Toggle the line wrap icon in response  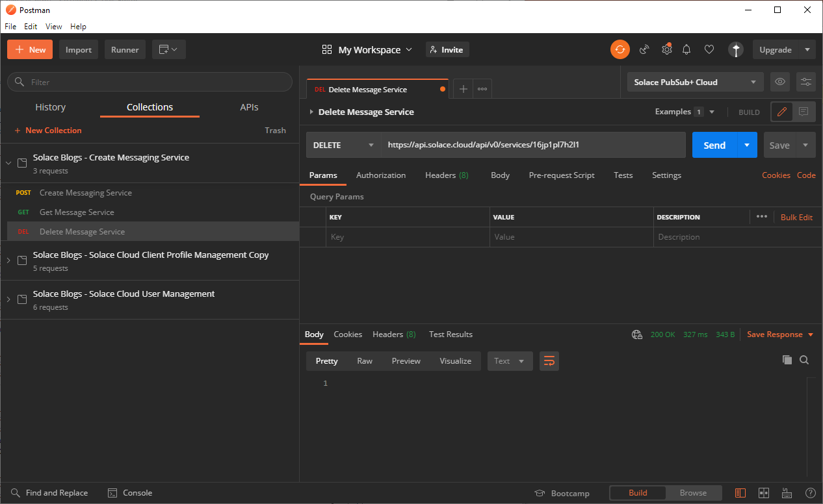coord(549,361)
